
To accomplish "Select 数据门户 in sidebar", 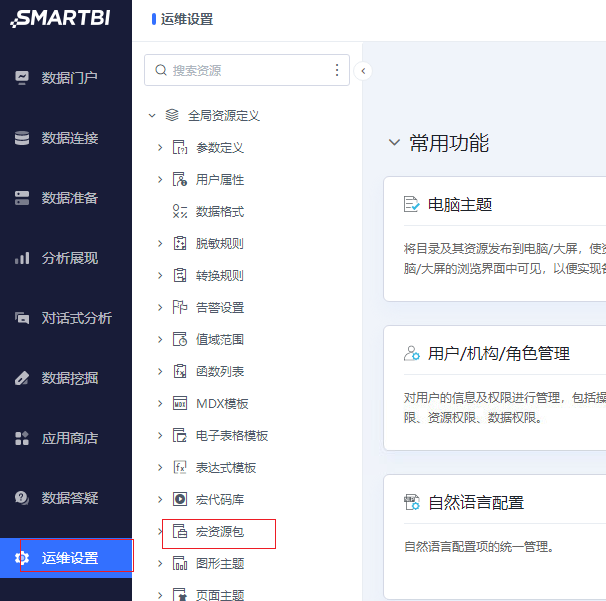I will tap(70, 78).
